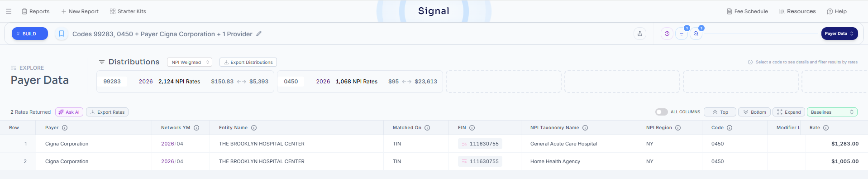The image size is (868, 179).
Task: Open the Fee Schedule link
Action: tap(747, 11)
